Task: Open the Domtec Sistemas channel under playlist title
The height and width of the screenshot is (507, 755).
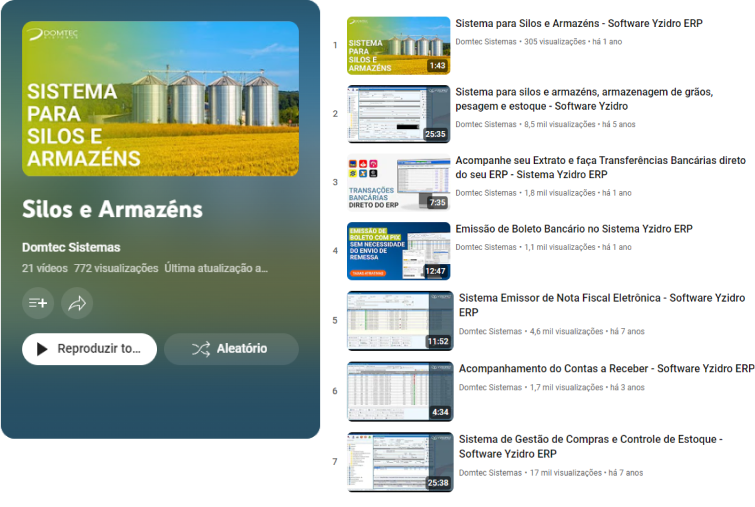Action: pos(71,247)
